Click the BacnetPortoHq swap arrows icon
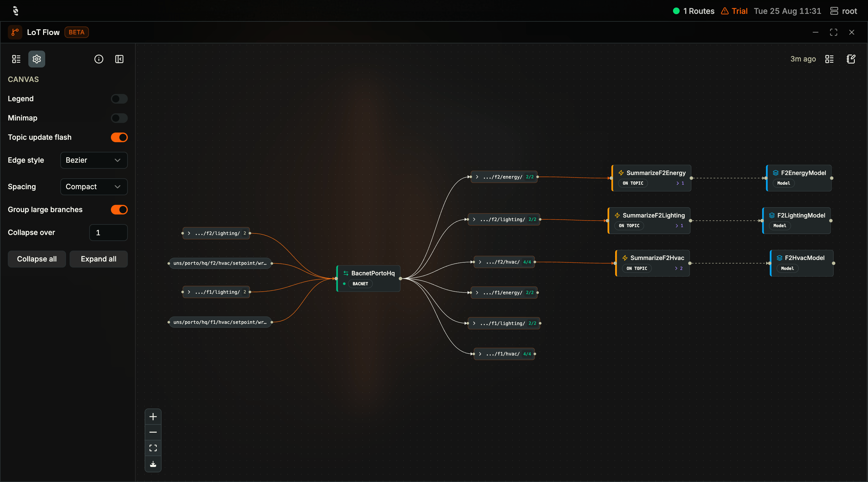Screen dimensions: 868x482 346,273
